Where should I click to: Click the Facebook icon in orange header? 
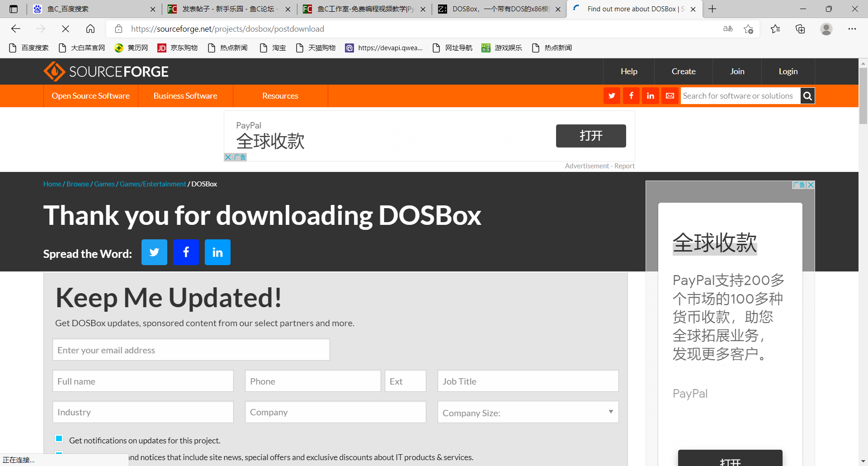point(631,96)
